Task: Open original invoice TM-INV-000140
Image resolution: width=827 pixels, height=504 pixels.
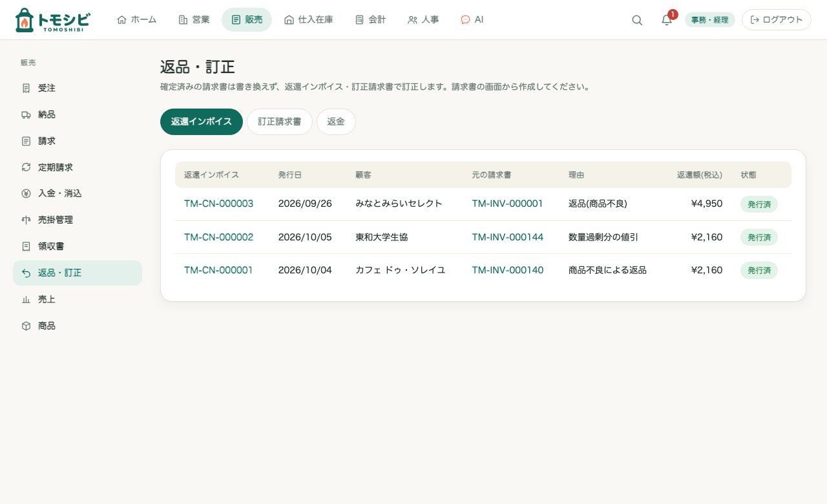Action: point(507,270)
